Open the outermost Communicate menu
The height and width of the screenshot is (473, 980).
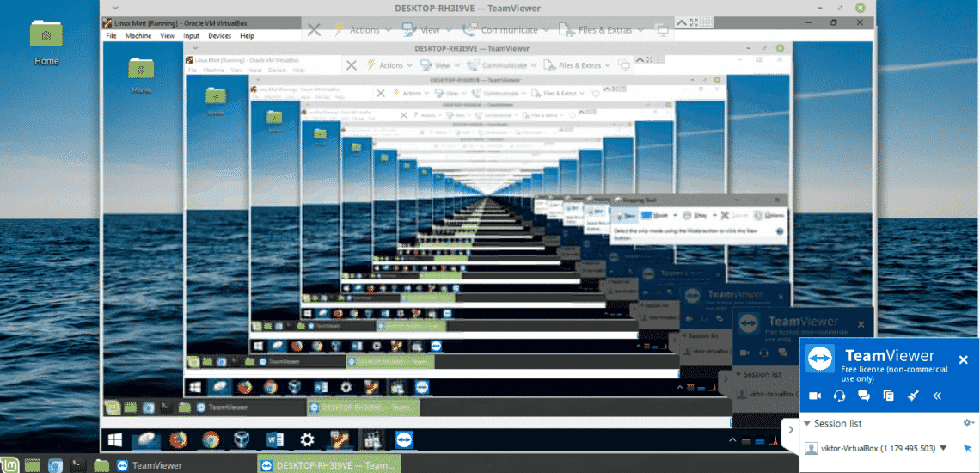[505, 29]
